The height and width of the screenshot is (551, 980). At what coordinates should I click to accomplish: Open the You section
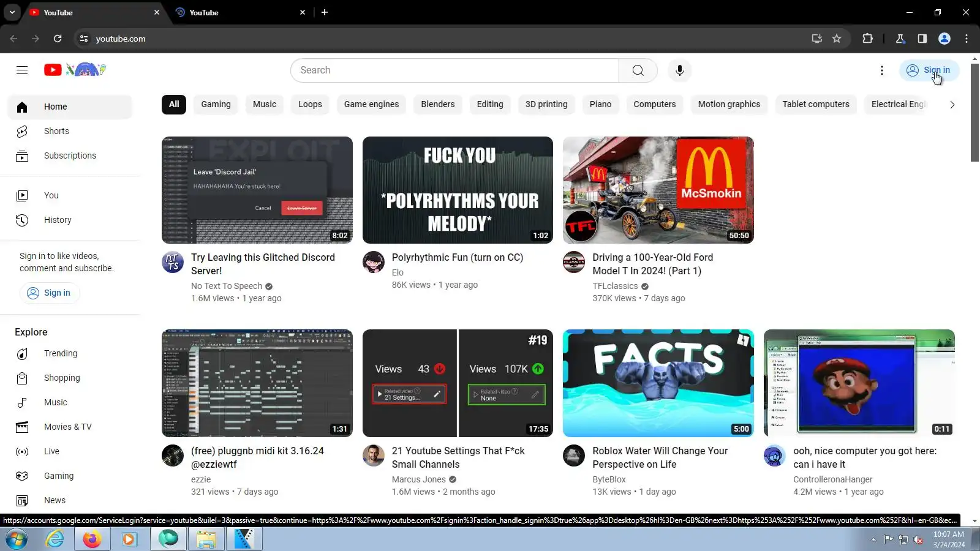click(70, 195)
